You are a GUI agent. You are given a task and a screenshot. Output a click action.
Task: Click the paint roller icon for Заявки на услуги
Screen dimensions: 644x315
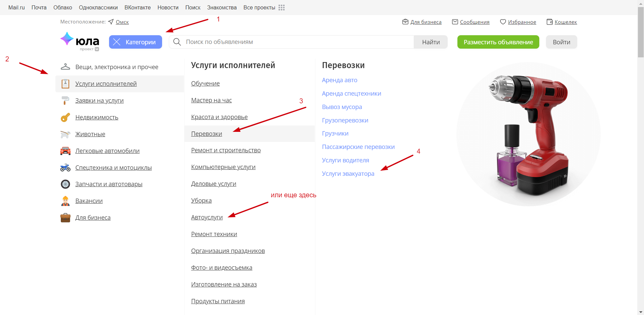coord(65,100)
